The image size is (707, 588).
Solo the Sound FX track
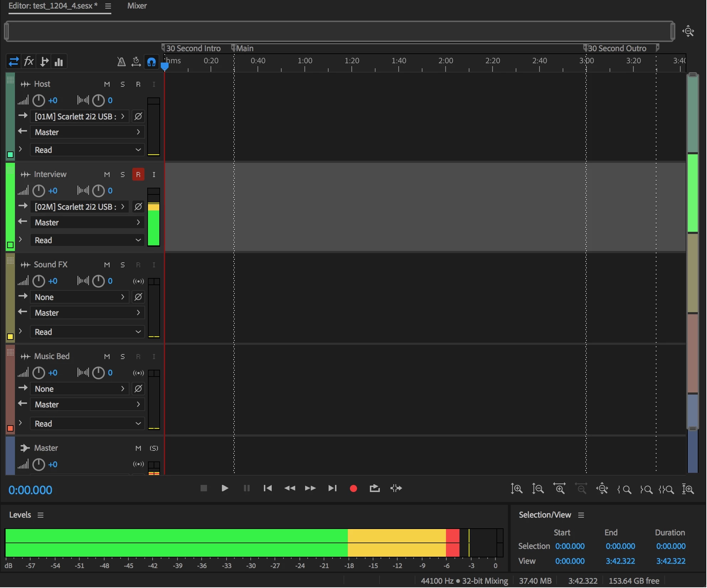pyautogui.click(x=123, y=265)
